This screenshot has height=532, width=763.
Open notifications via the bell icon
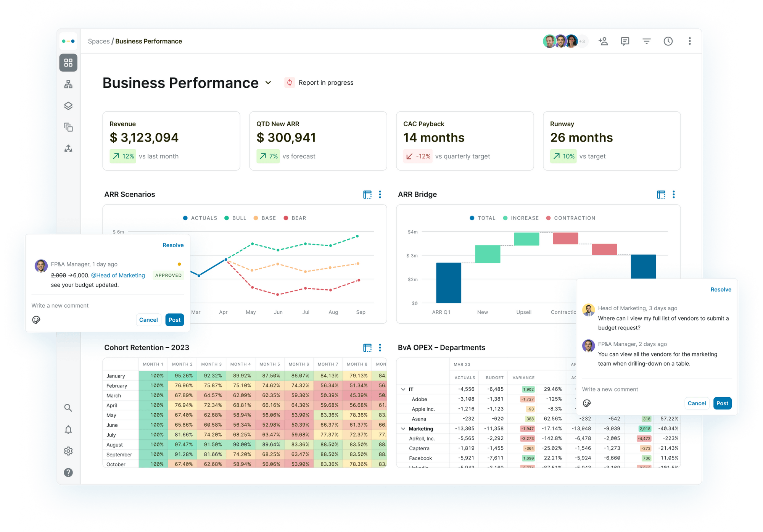click(68, 429)
